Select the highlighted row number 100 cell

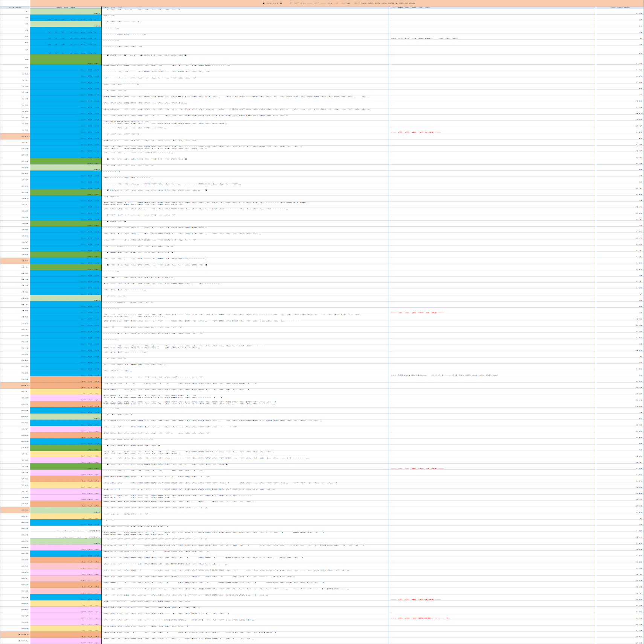[15, 635]
